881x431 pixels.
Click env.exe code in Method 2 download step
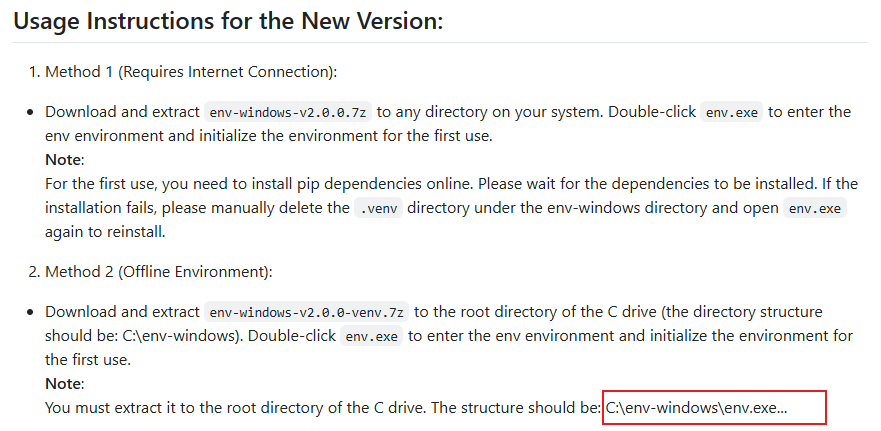click(372, 336)
